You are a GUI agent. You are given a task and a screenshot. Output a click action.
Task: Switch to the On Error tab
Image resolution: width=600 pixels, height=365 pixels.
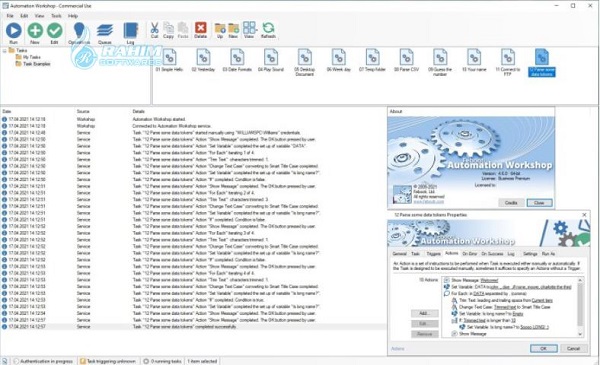point(470,254)
